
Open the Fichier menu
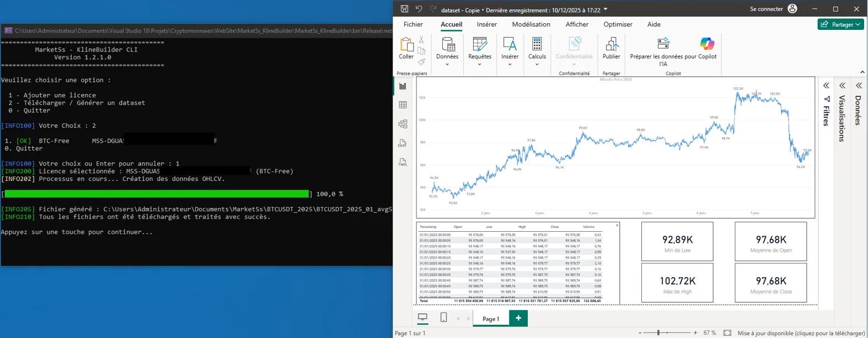pyautogui.click(x=413, y=24)
